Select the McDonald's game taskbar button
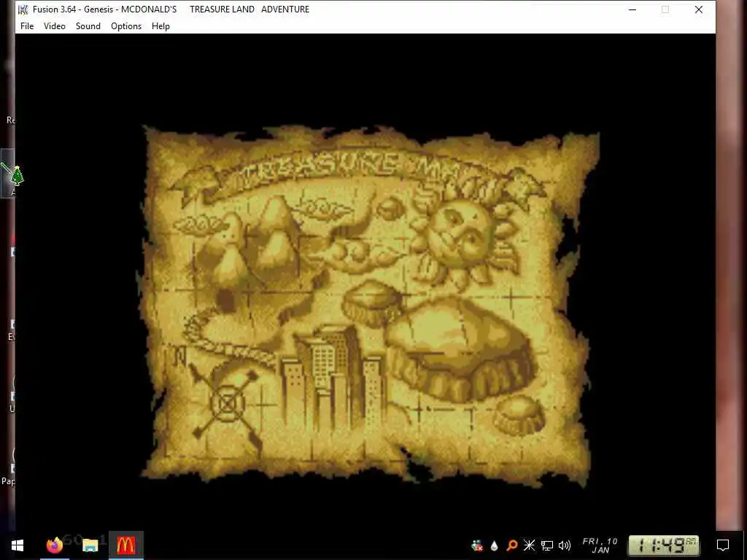Image resolution: width=747 pixels, height=560 pixels. click(125, 545)
